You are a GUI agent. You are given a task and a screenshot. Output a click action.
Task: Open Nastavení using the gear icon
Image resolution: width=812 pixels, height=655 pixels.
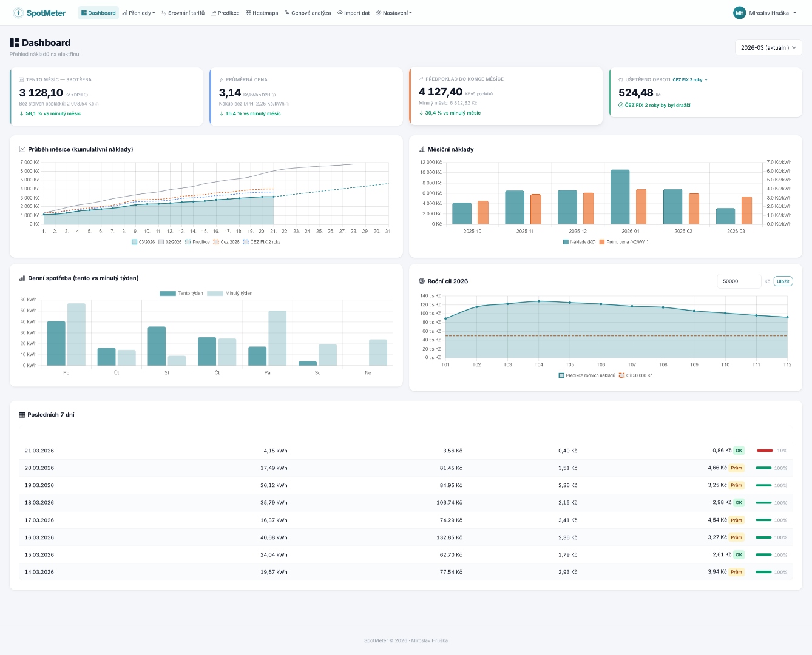pos(378,12)
